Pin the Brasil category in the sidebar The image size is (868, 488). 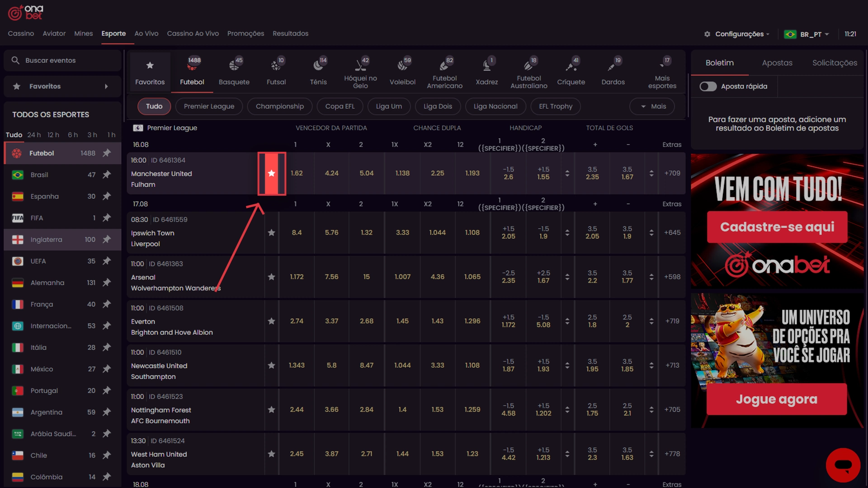[x=107, y=174]
